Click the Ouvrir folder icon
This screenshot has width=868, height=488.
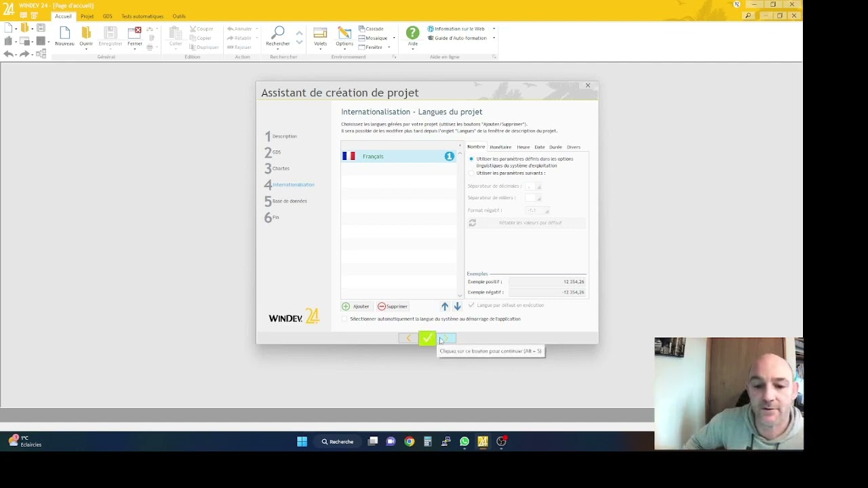tap(86, 33)
